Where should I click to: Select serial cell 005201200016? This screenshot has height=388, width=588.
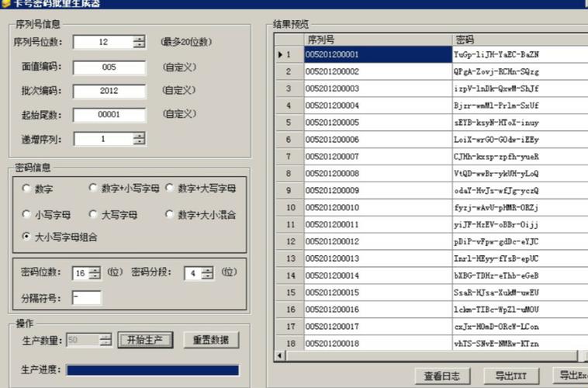click(x=378, y=310)
